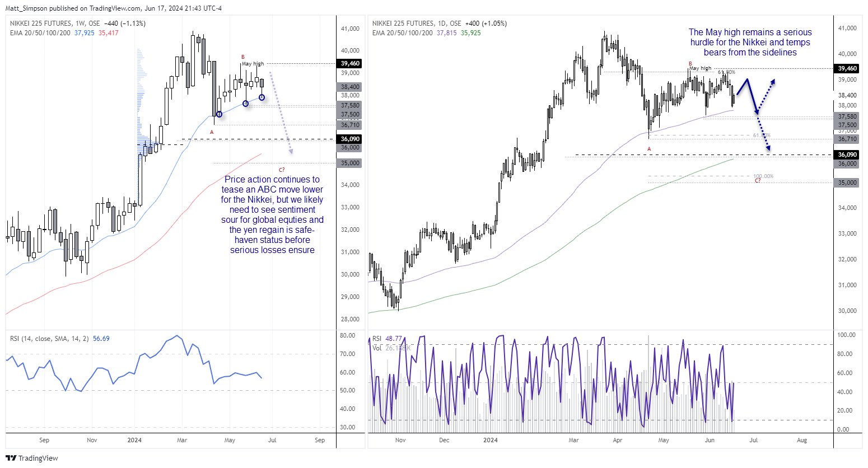The height and width of the screenshot is (468, 868).
Task: Click the 35,417 EMA value on weekly chart
Action: coord(109,33)
